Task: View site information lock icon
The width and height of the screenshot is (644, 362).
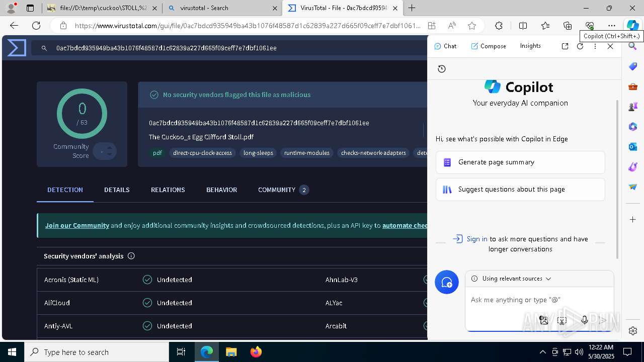Action: click(63, 26)
